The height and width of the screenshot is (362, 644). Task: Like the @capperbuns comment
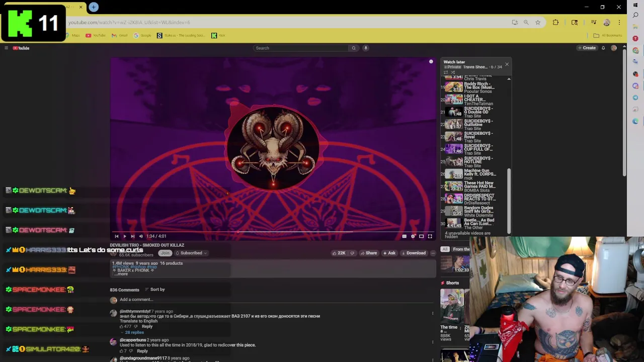121,351
